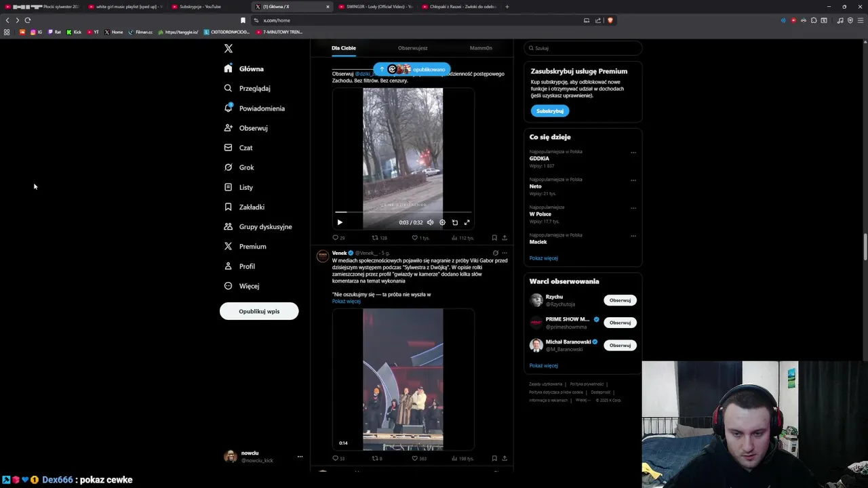Open Listy page
The image size is (868, 488).
238,187
